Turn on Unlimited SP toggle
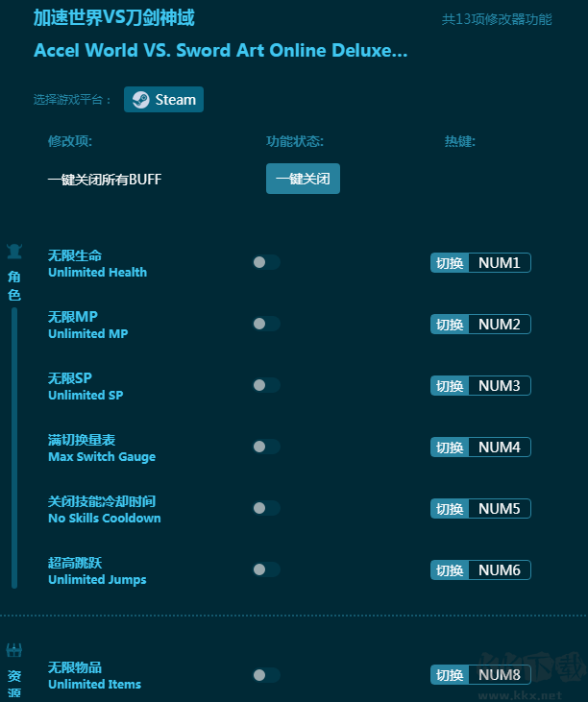 coord(265,385)
